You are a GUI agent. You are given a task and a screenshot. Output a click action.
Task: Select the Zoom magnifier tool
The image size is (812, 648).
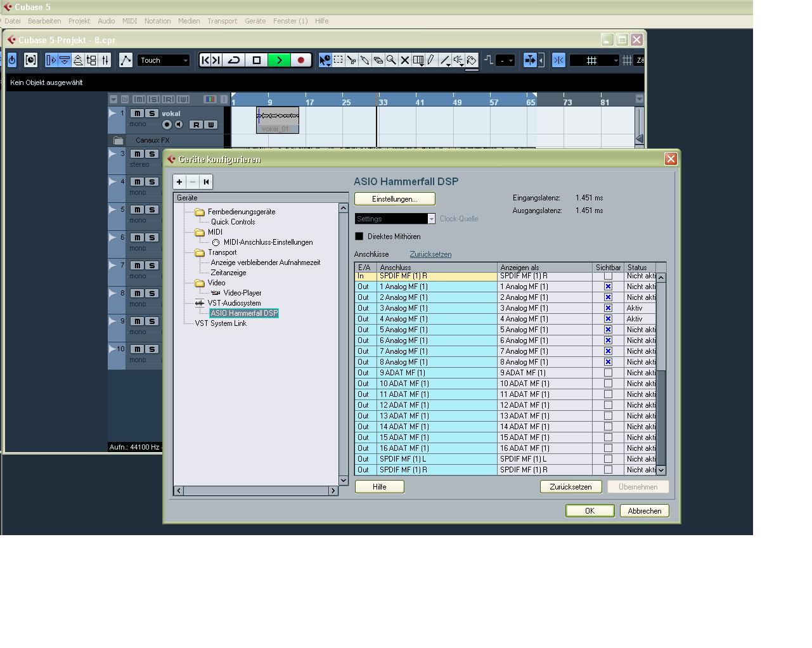pyautogui.click(x=392, y=60)
